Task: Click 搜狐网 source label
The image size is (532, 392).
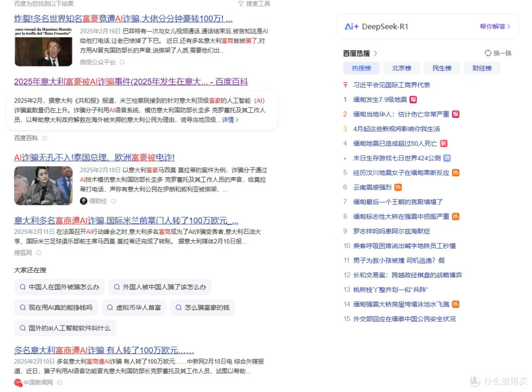Action: pyautogui.click(x=23, y=253)
